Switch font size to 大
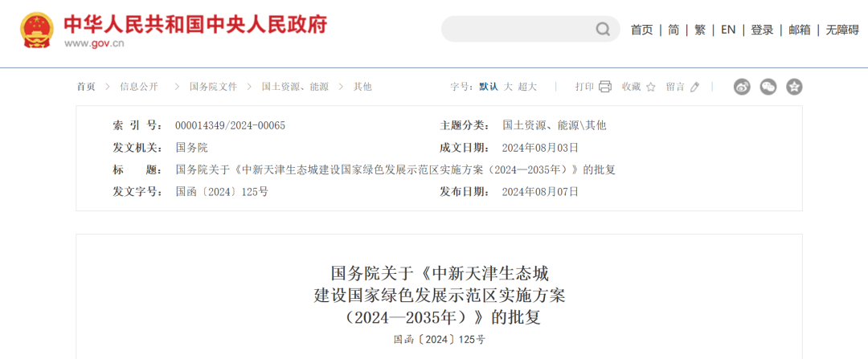Image resolution: width=868 pixels, height=359 pixels. point(508,87)
